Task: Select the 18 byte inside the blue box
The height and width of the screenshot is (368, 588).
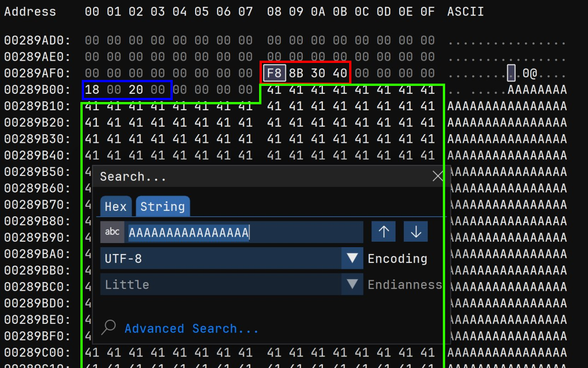Action: (91, 89)
